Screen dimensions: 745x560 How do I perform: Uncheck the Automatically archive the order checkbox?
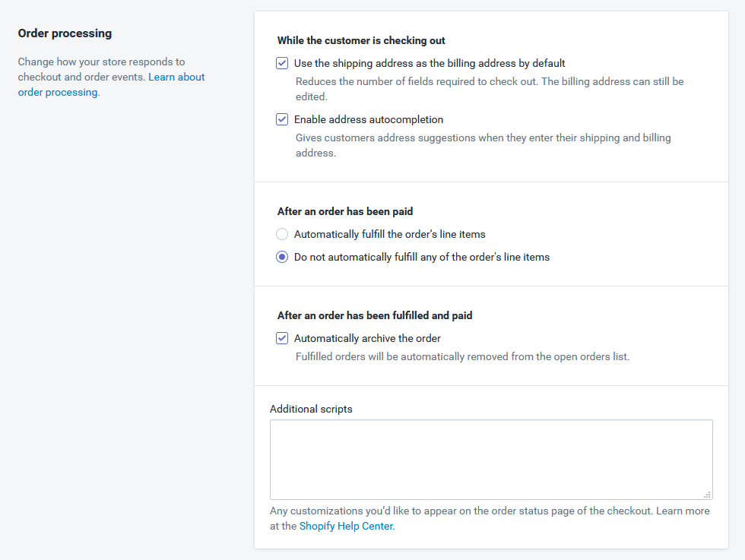282,338
